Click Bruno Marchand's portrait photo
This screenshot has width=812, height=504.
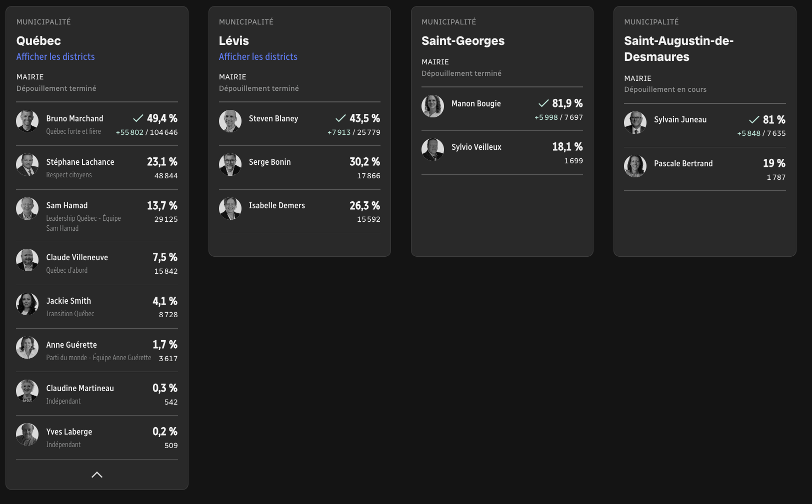(27, 121)
